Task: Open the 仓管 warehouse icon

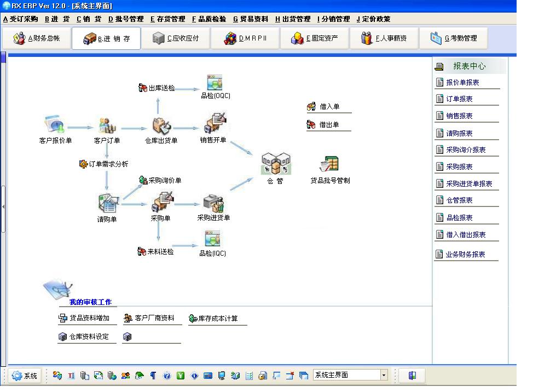Action: click(275, 163)
